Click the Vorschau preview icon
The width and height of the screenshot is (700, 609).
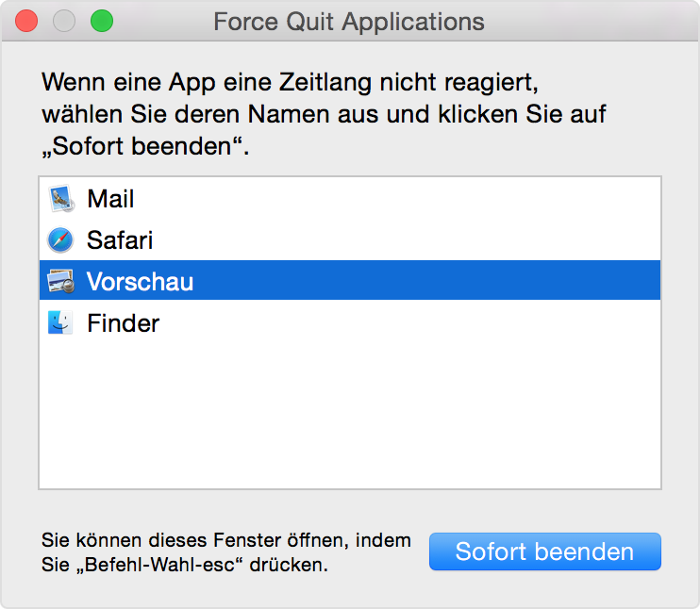[60, 282]
